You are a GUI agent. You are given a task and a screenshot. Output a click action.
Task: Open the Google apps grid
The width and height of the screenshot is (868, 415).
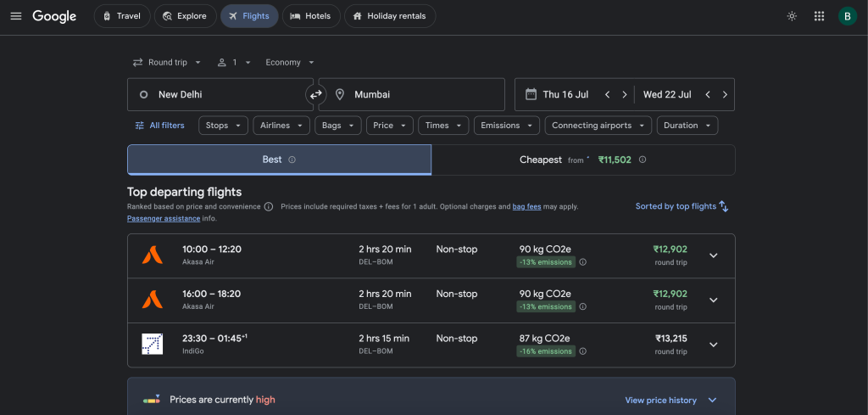click(819, 16)
